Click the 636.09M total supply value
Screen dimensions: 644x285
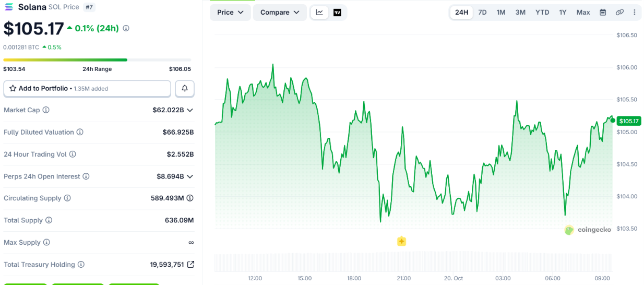click(x=179, y=220)
